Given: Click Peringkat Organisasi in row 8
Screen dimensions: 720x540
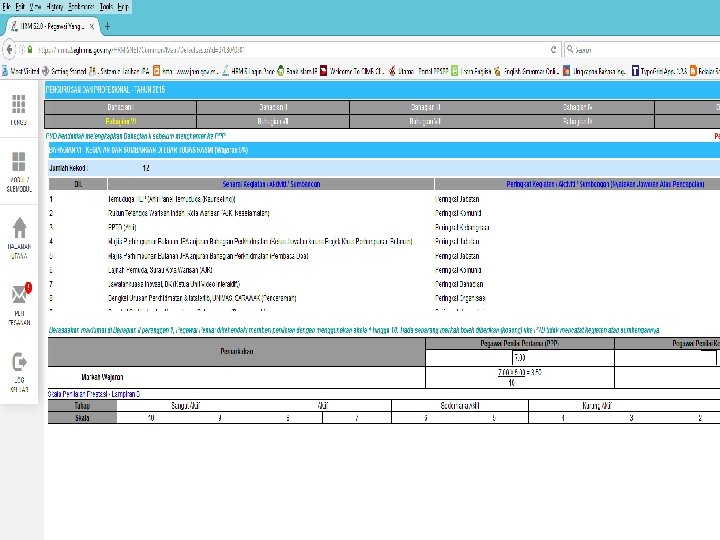Looking at the screenshot, I should (461, 298).
